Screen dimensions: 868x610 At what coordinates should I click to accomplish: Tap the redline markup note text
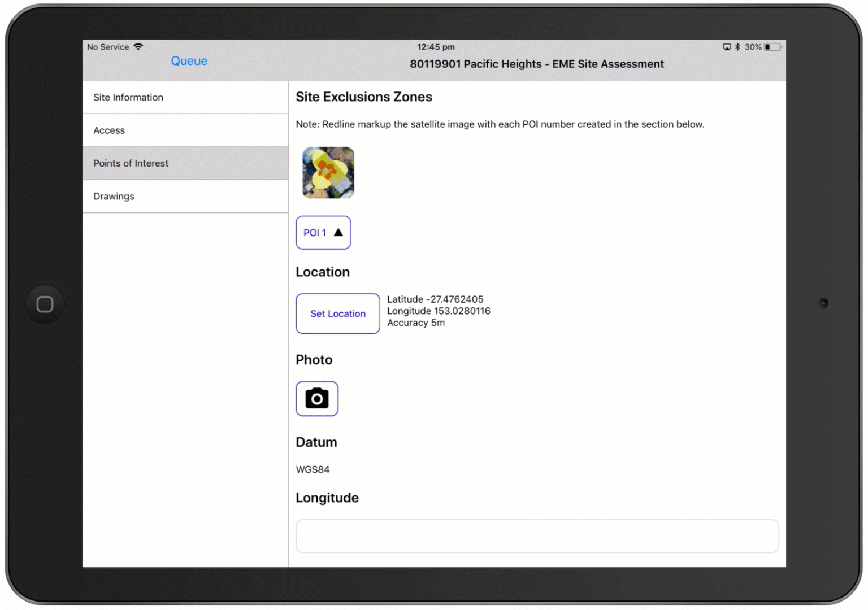(x=500, y=124)
